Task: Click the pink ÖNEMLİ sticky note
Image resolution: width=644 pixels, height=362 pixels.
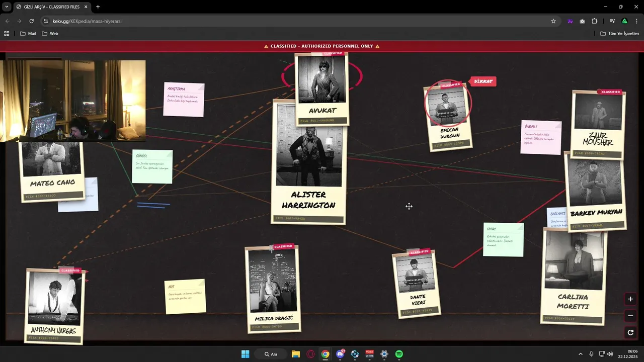Action: pos(541,137)
